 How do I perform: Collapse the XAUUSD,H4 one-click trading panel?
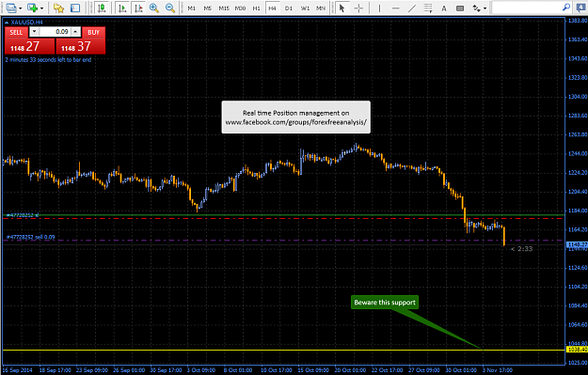coord(7,23)
